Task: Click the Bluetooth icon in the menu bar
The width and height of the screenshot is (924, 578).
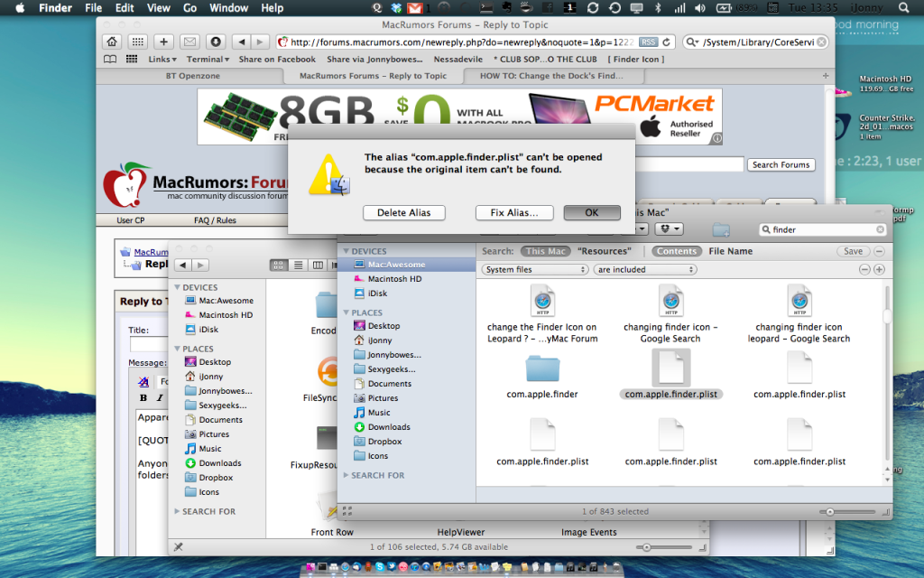Action: (658, 7)
